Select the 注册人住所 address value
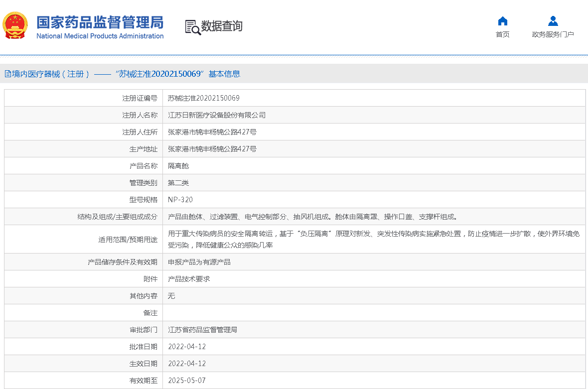 [212, 132]
